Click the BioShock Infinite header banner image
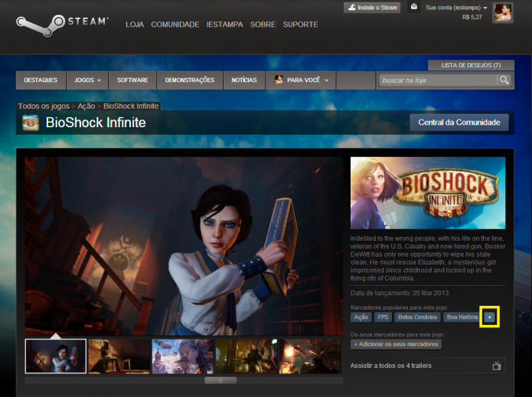 428,192
